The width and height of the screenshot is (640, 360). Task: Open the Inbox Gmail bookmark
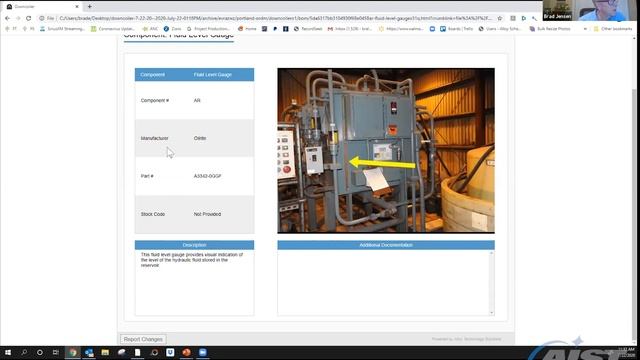[349, 29]
